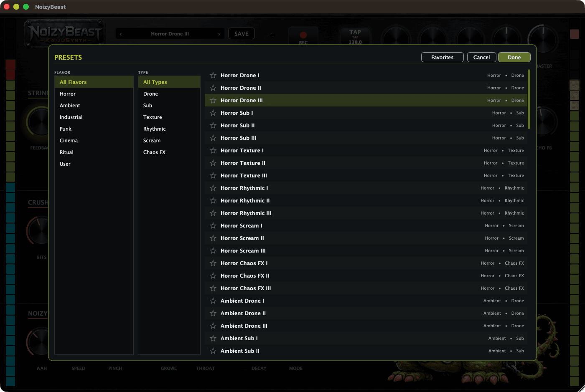The height and width of the screenshot is (392, 585).
Task: Favorite Horror Scream I with its star
Action: pyautogui.click(x=213, y=226)
